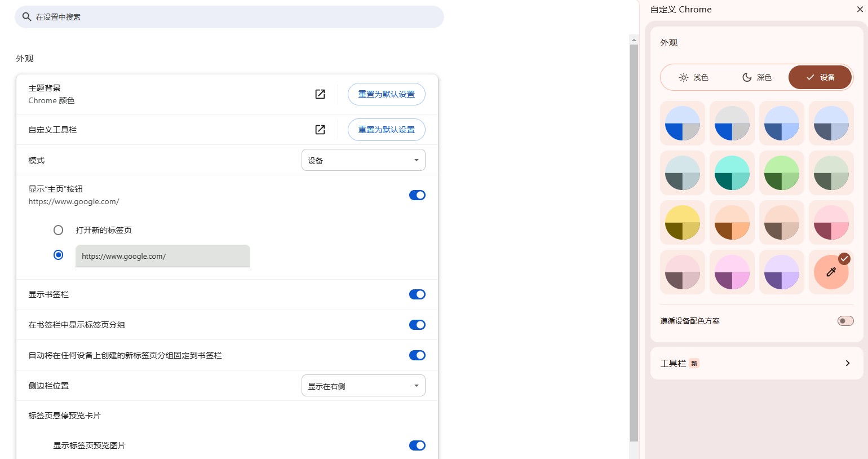Click the 标签页悬停预览卡片 label
The image size is (868, 459).
(65, 416)
